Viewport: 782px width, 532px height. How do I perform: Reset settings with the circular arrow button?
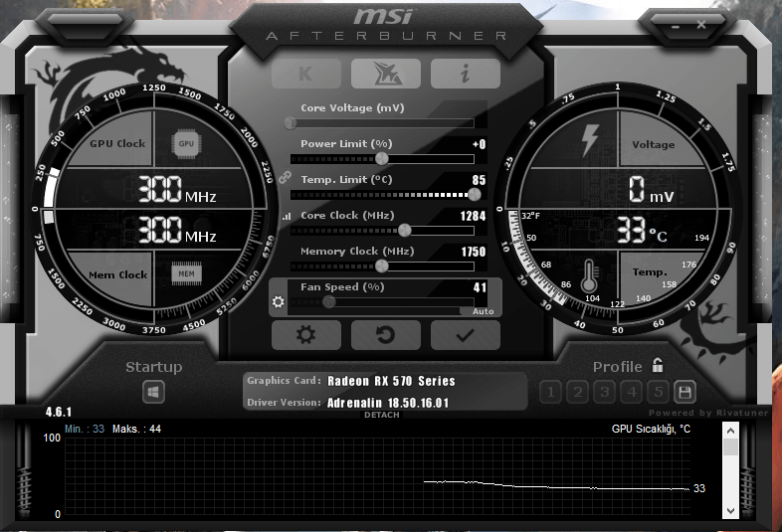tap(385, 335)
